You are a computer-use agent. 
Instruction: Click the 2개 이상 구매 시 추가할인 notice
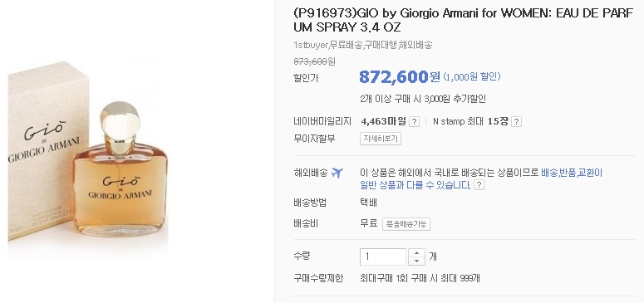[423, 99]
